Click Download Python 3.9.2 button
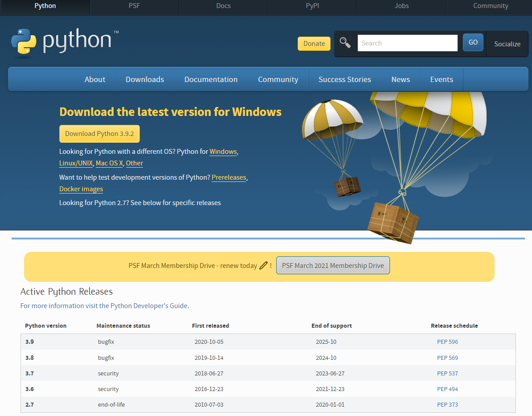 pos(99,134)
